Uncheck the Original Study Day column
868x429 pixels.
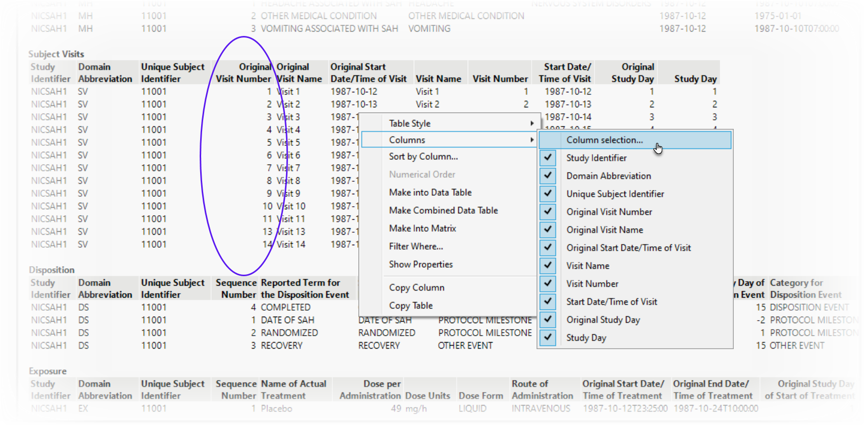[x=548, y=320]
